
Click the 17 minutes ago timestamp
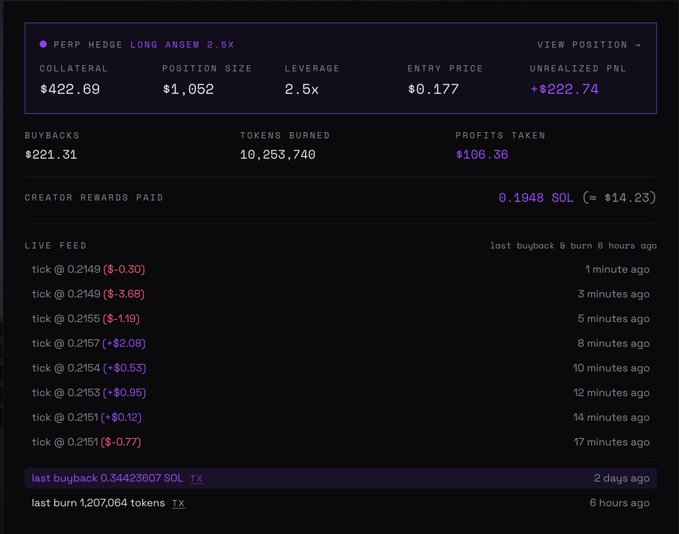pyautogui.click(x=611, y=442)
